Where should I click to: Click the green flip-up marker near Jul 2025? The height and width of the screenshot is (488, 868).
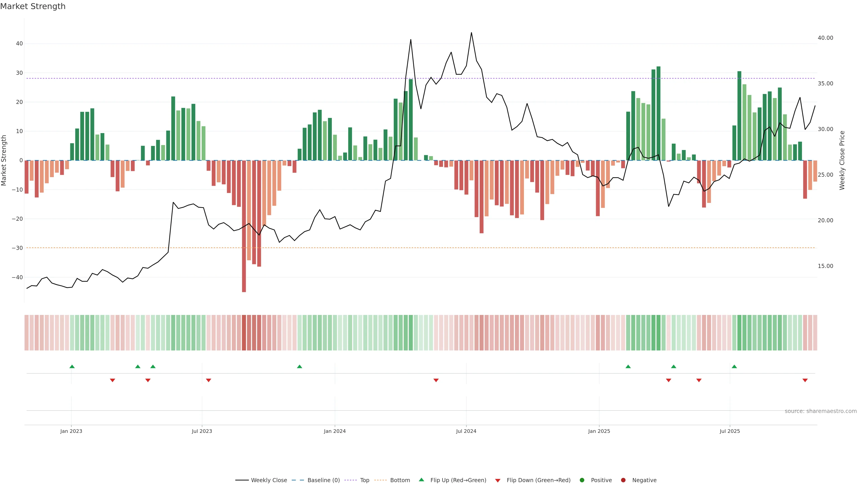[734, 366]
